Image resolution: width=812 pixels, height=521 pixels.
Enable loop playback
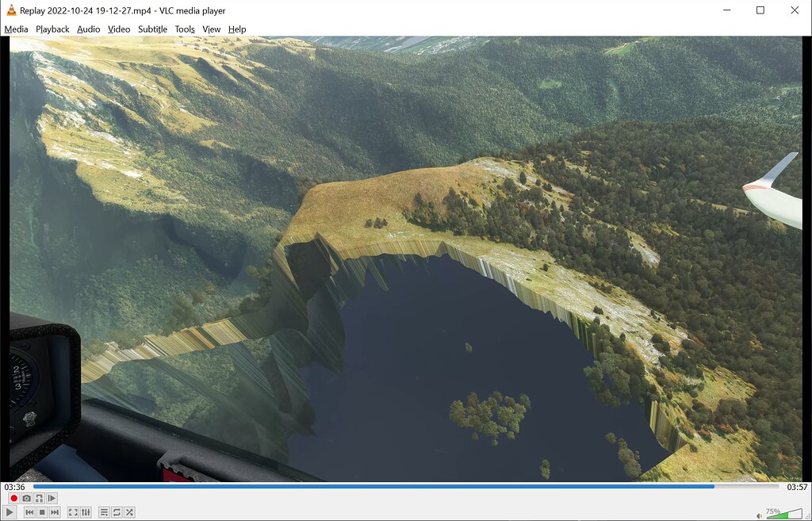(x=117, y=512)
